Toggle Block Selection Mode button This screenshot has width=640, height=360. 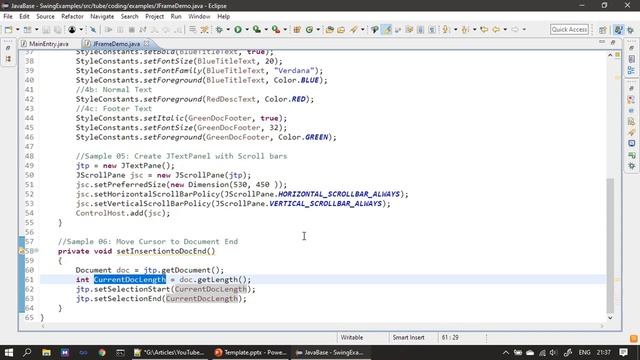point(420,29)
